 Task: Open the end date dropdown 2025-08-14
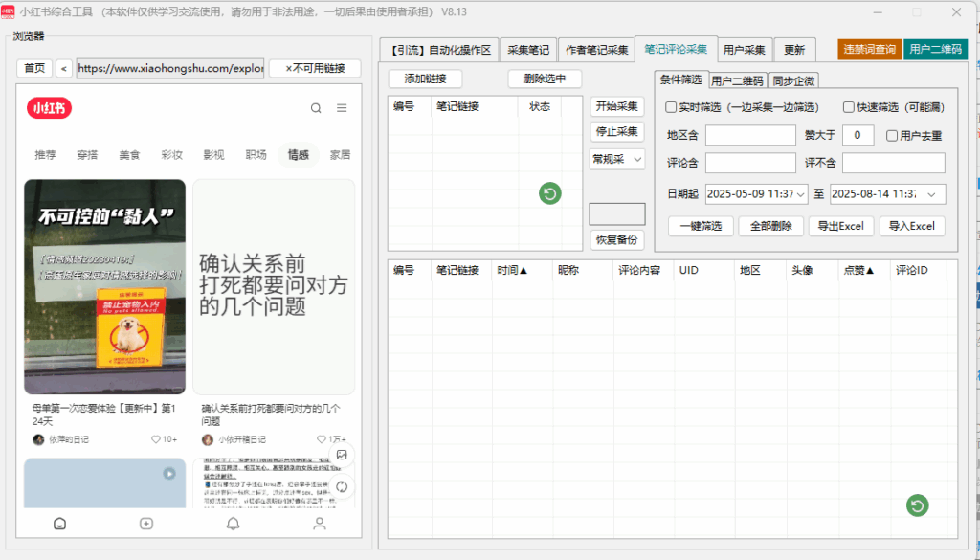(x=932, y=194)
